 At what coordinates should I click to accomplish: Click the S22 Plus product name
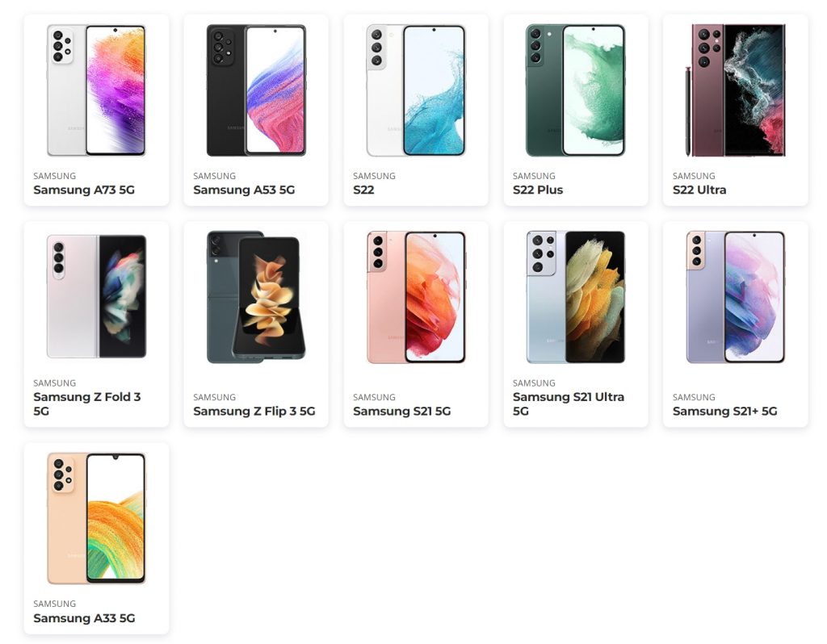click(x=537, y=190)
